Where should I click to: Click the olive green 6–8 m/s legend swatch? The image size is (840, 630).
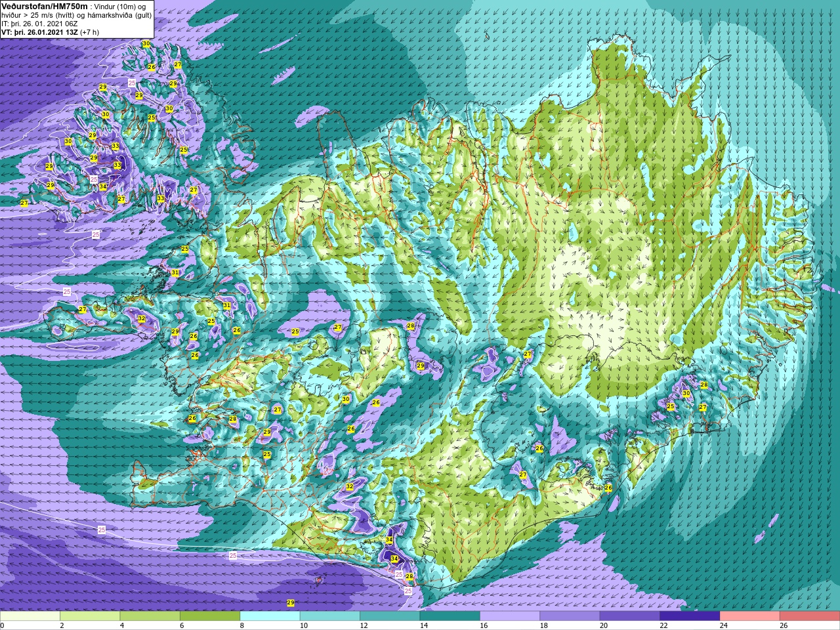pyautogui.click(x=210, y=616)
